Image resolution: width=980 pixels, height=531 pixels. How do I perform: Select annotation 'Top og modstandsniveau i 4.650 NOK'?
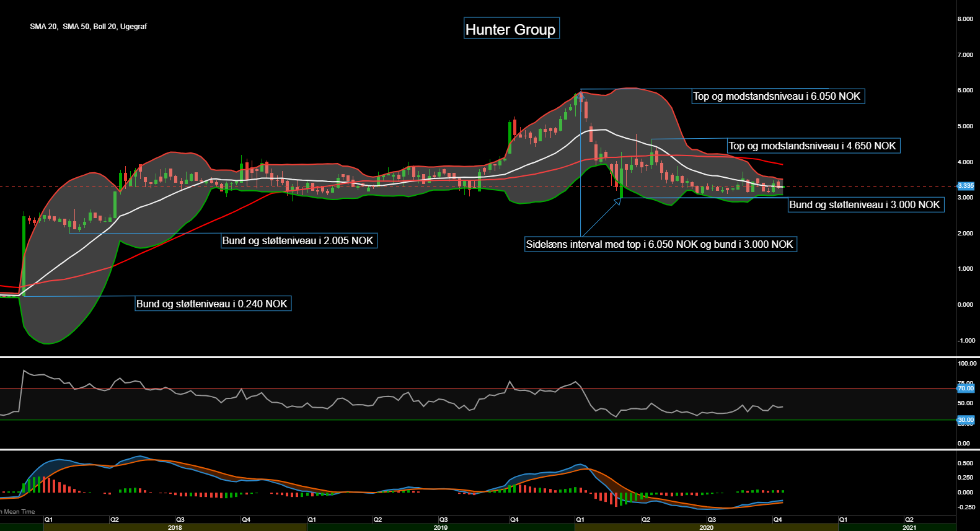[x=813, y=146]
